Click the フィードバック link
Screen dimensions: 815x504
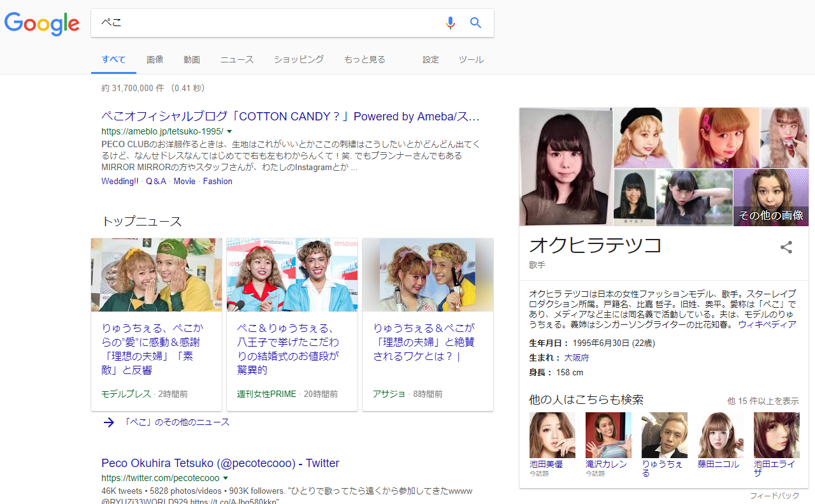tap(774, 496)
